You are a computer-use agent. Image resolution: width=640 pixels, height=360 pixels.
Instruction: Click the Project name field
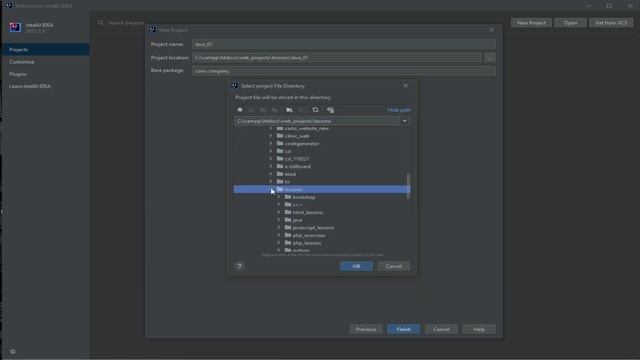click(344, 44)
